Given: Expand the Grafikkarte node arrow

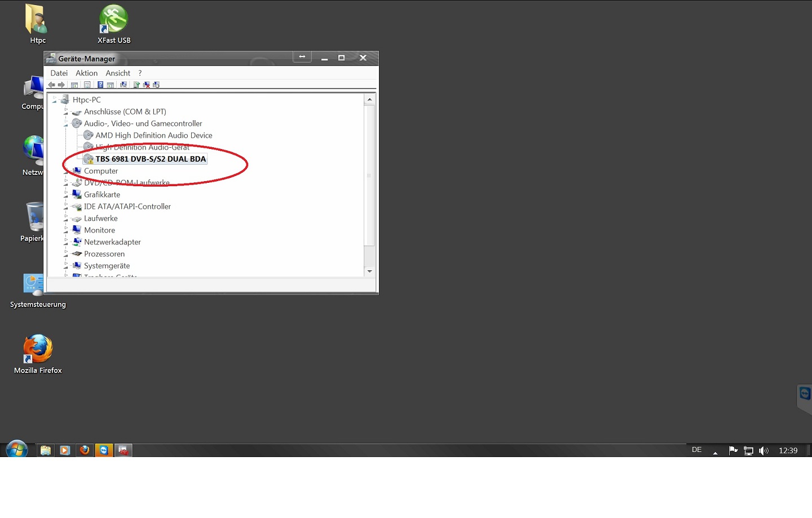Looking at the screenshot, I should coord(66,194).
